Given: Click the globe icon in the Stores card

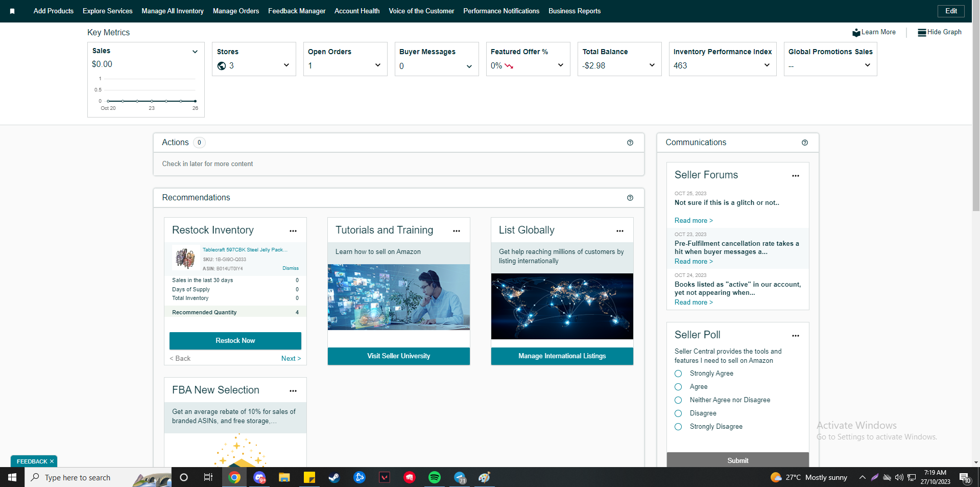Looking at the screenshot, I should pos(222,66).
